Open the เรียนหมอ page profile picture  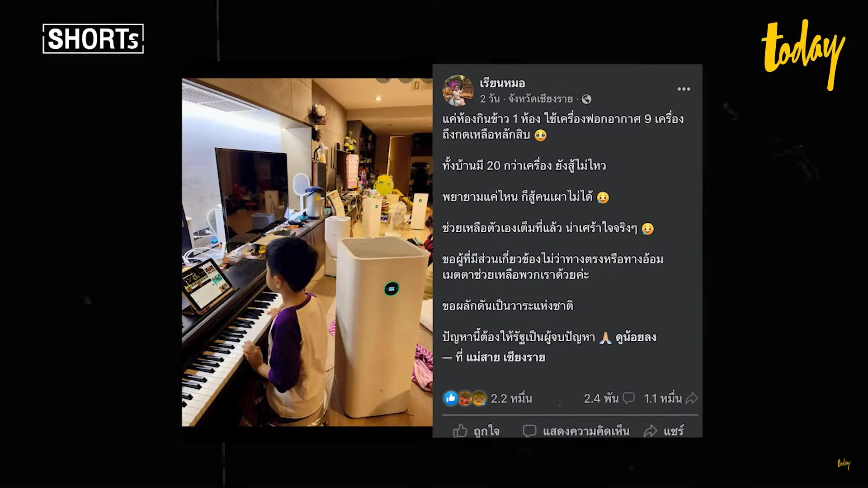[458, 90]
